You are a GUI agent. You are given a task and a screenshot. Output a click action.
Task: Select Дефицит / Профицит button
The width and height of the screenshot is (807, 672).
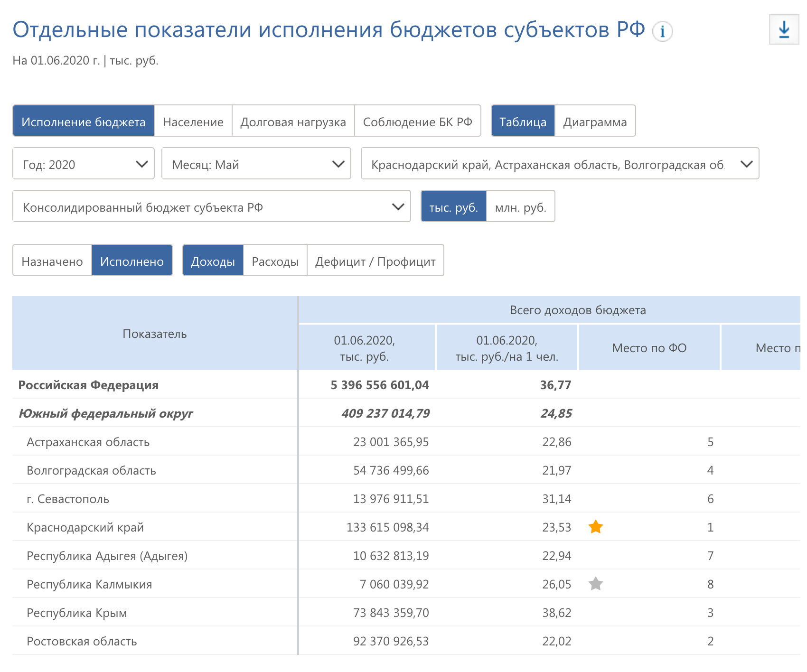click(x=375, y=261)
